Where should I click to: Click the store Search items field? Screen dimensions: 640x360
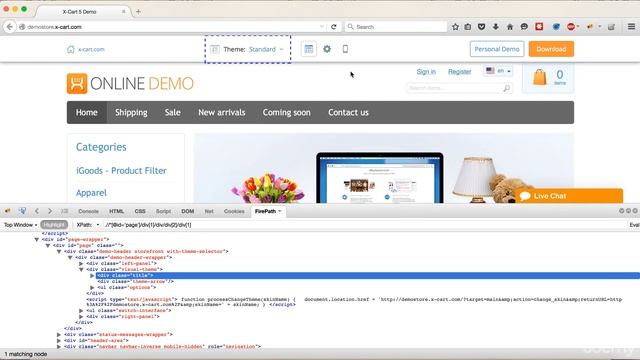tap(453, 88)
